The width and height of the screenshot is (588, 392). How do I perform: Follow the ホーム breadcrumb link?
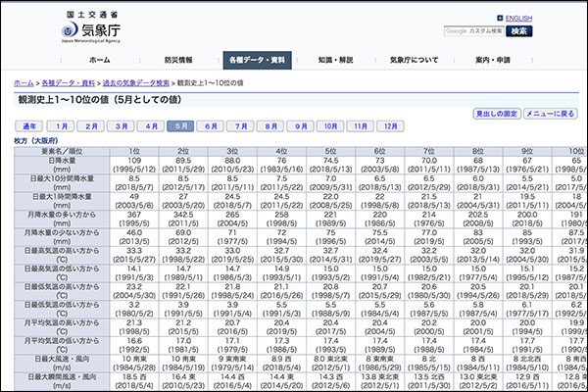coord(24,83)
